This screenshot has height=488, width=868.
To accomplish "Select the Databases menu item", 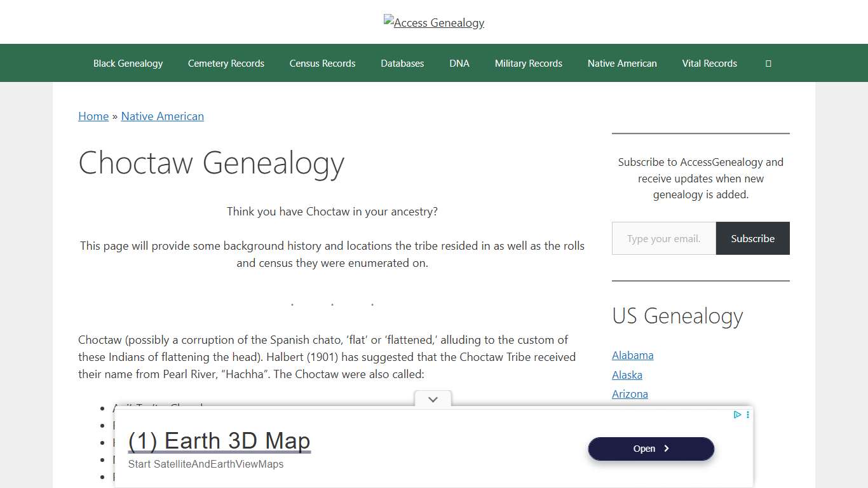I will [x=402, y=63].
